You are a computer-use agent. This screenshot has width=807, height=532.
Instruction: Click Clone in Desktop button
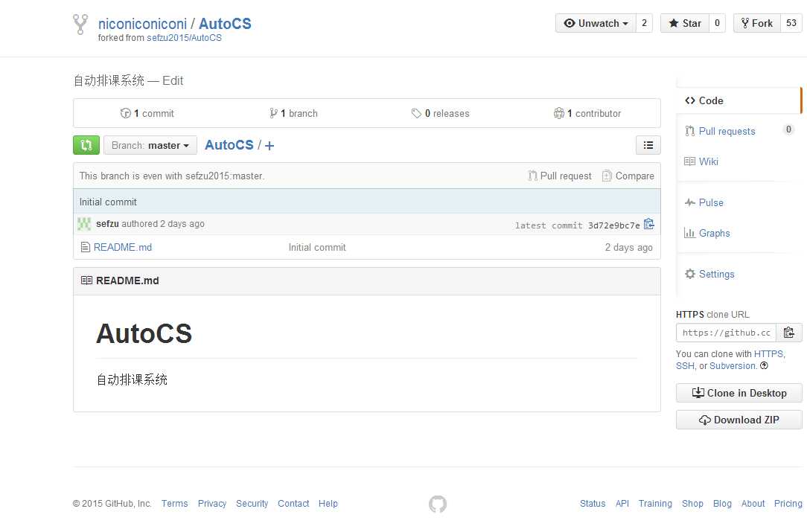739,393
